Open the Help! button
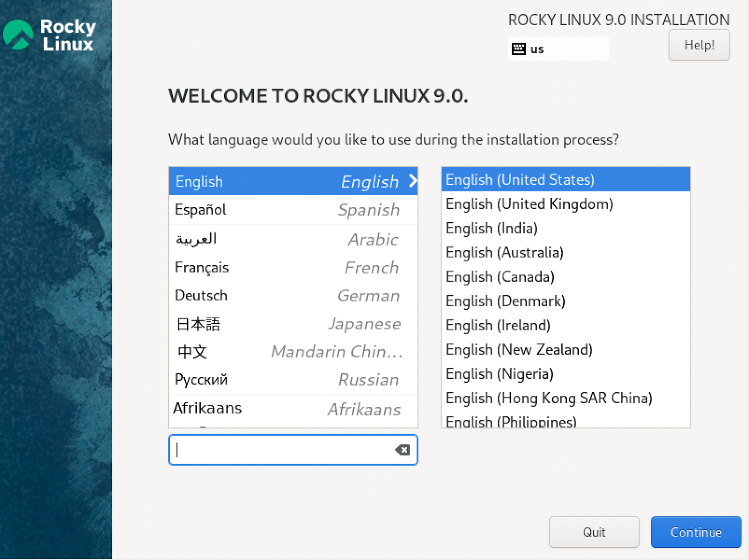749x560 pixels. pos(699,45)
